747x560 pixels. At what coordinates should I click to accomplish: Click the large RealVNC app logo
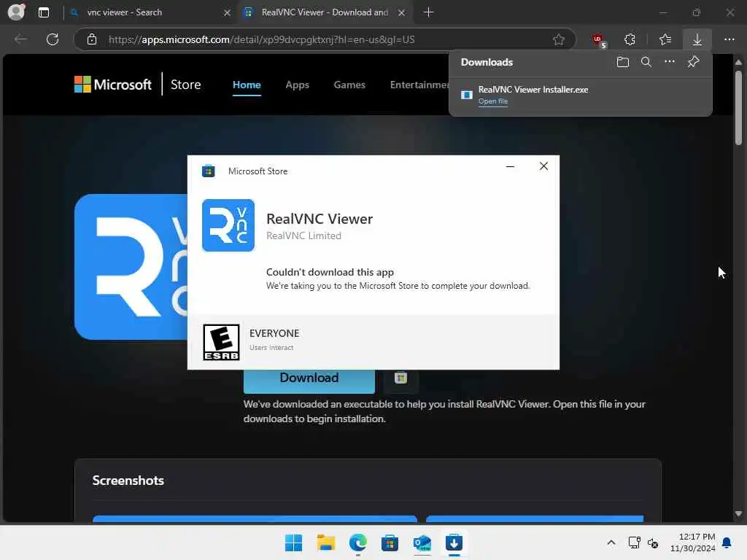131,267
